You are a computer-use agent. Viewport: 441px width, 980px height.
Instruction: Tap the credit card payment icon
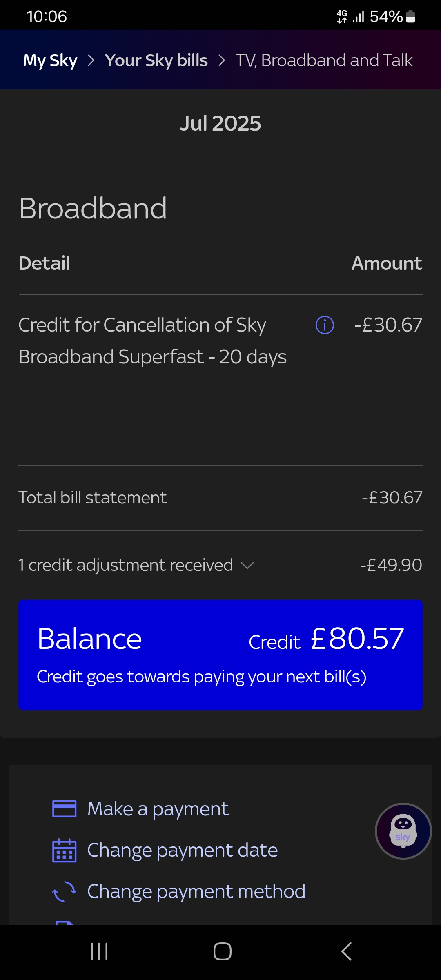[65, 809]
